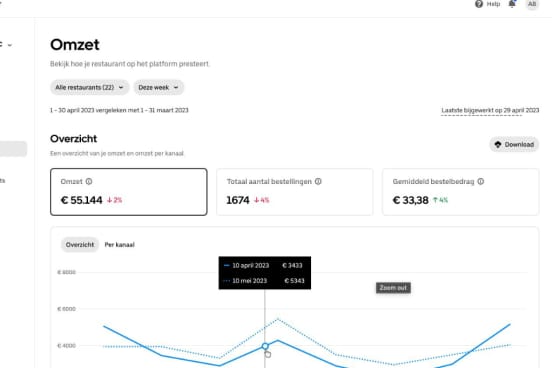Click the info icon next to Omzet
552x368 pixels.
point(89,181)
